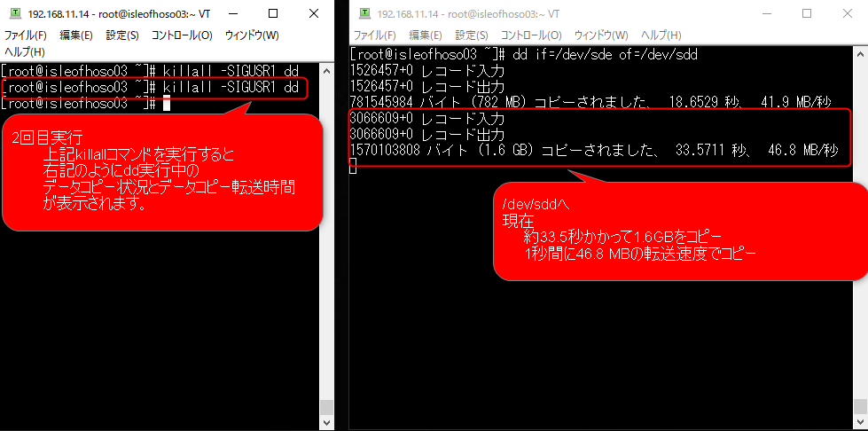Close the right terminal window
The image size is (868, 431).
(847, 14)
